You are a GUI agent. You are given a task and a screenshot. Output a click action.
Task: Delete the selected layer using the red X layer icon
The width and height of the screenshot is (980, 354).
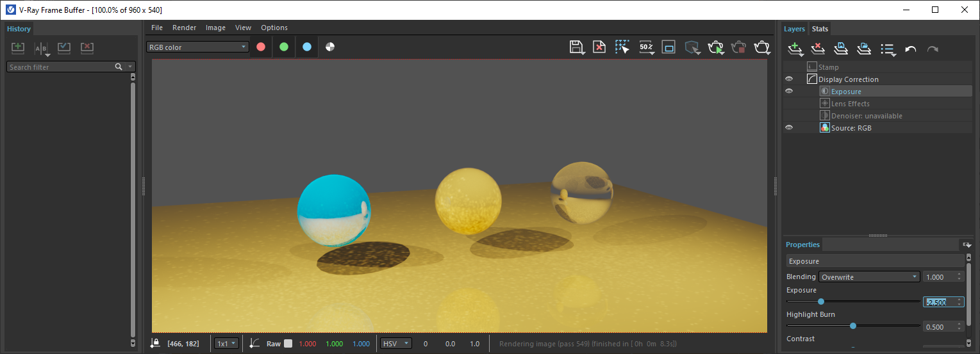(818, 49)
